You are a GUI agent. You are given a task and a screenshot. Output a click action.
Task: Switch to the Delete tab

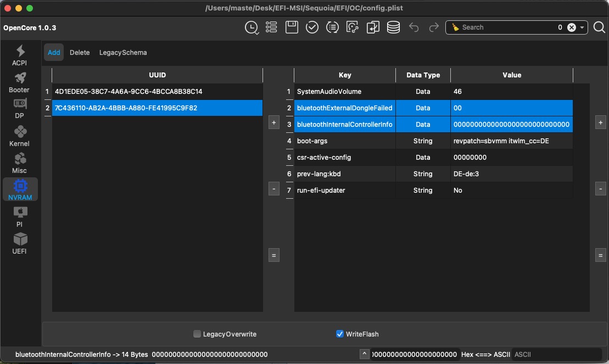(x=80, y=53)
